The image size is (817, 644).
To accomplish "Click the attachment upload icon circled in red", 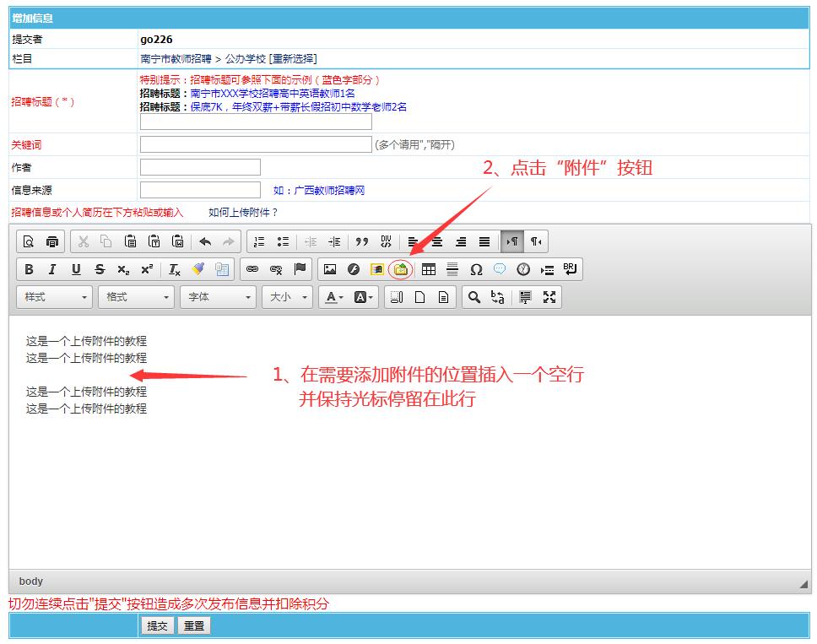I will click(401, 269).
